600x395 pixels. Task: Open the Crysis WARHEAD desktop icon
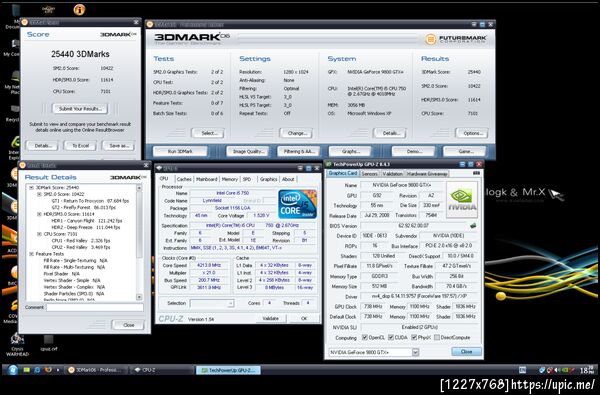16,344
